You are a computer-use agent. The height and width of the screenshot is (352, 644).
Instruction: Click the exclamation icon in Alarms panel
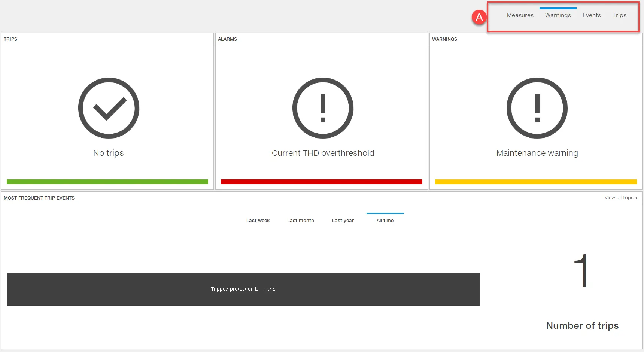click(323, 108)
